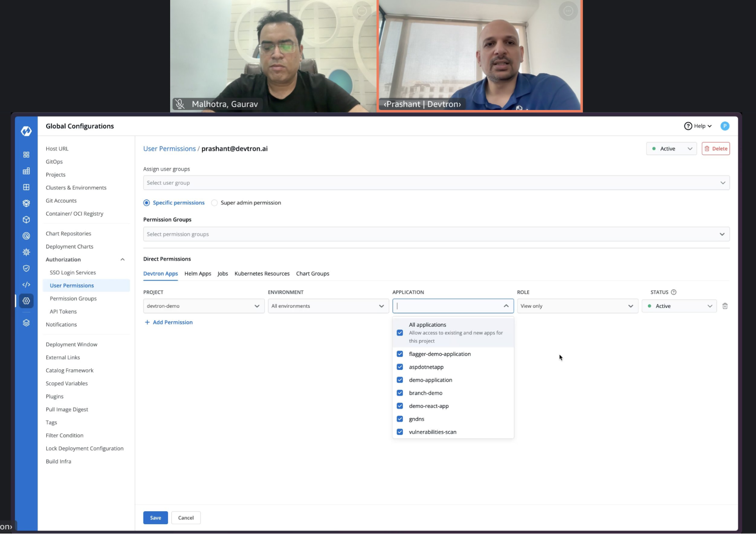Click the circular target icon in left rail

26,236
